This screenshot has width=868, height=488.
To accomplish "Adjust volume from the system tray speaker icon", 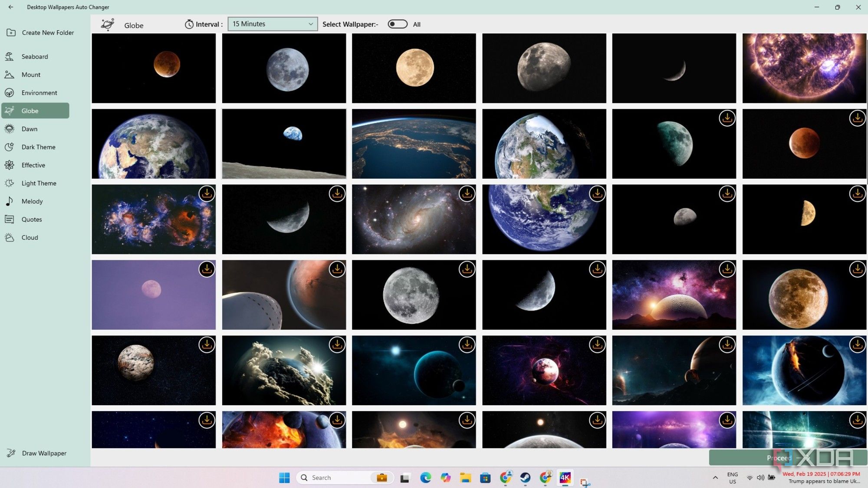I will (x=760, y=477).
